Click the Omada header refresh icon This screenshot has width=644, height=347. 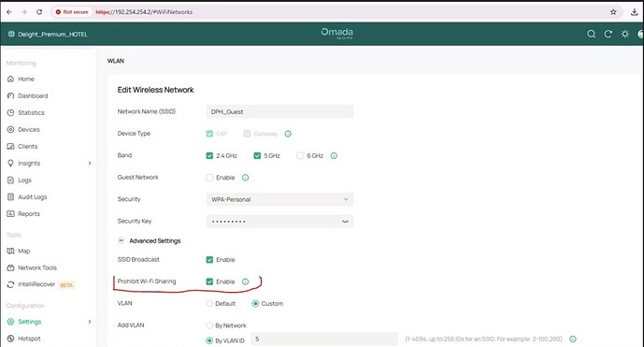608,34
